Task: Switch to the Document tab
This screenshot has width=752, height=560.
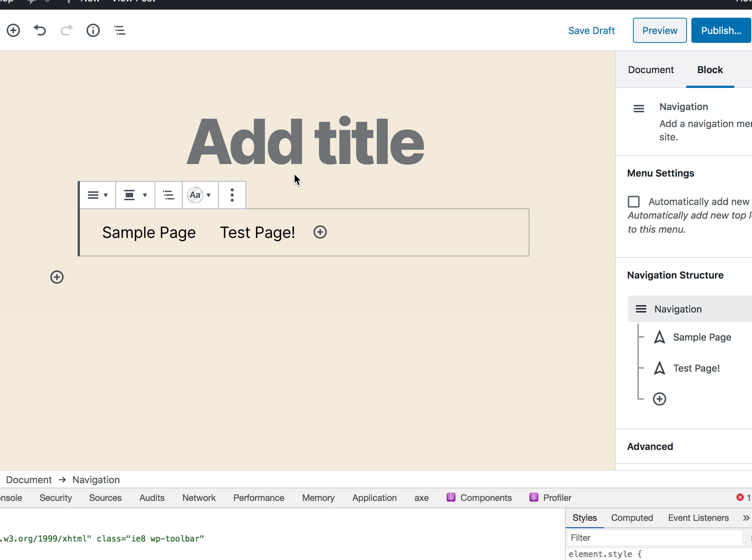Action: click(650, 69)
